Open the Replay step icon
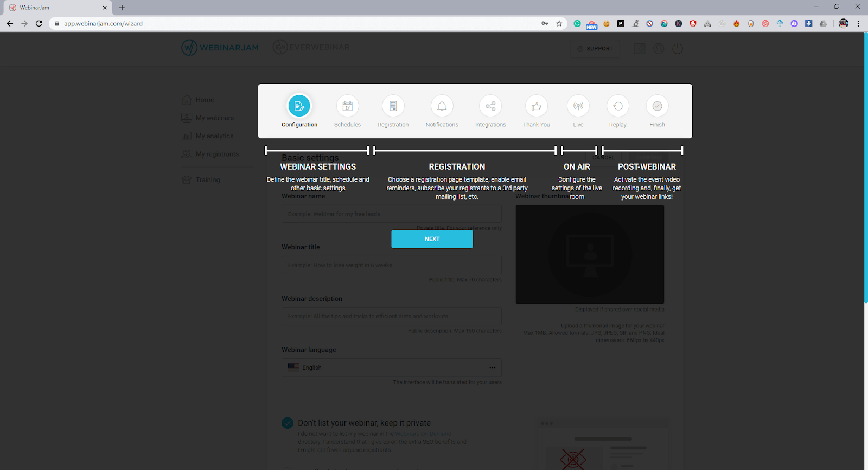The image size is (868, 470). (618, 106)
